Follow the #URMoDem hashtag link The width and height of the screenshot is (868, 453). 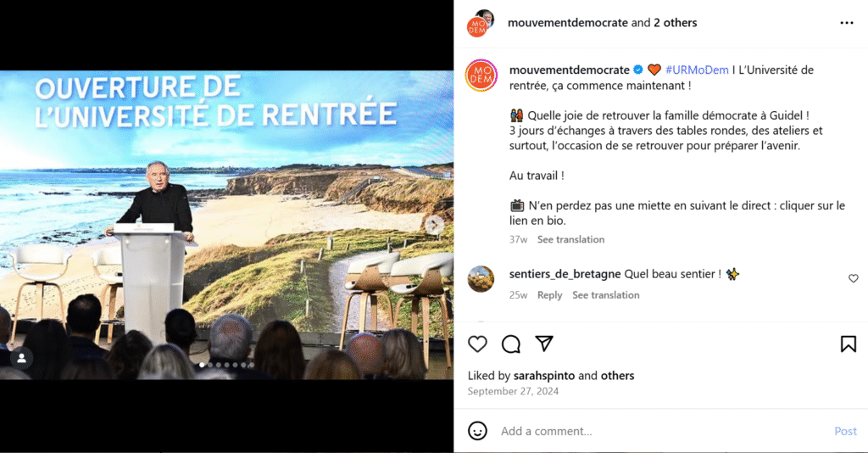(x=697, y=70)
